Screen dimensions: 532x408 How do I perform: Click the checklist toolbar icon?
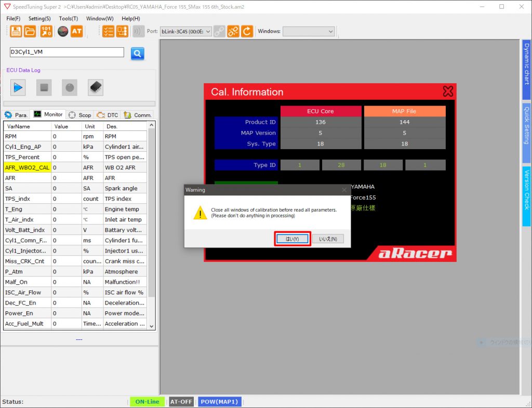coord(108,31)
